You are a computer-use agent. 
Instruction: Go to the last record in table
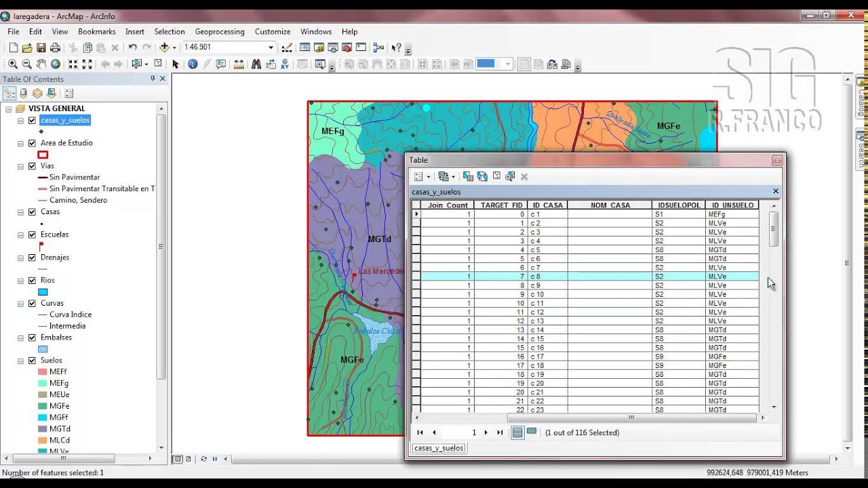[x=500, y=432]
